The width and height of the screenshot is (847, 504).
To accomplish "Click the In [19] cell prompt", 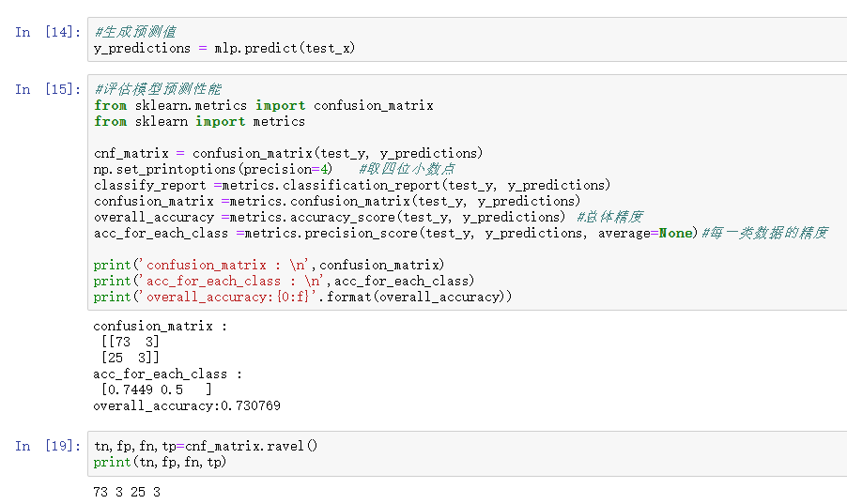I will click(x=49, y=446).
